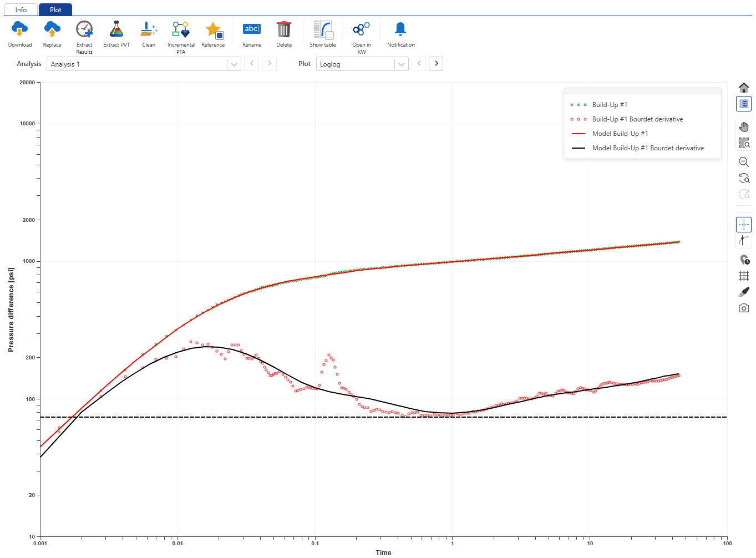Take a plot snapshot with camera icon

(x=744, y=308)
